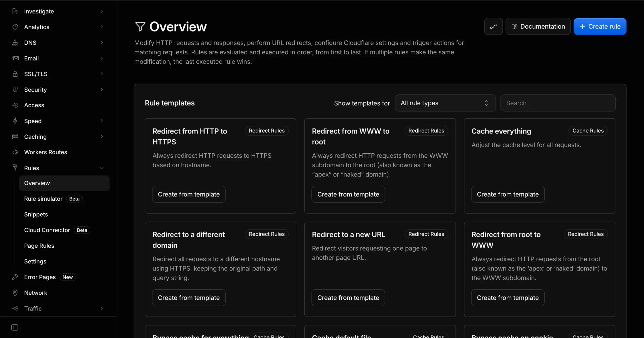Click the 'Show templates for' label
This screenshot has width=644, height=338.
[362, 103]
